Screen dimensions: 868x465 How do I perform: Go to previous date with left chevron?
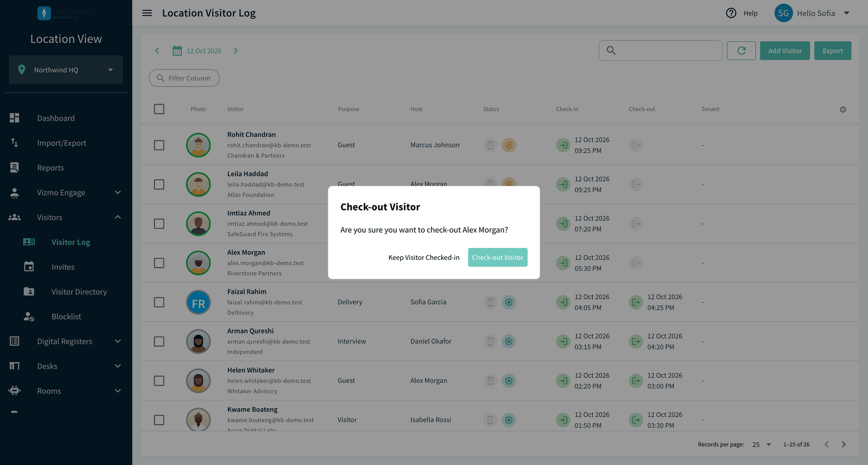tap(157, 51)
